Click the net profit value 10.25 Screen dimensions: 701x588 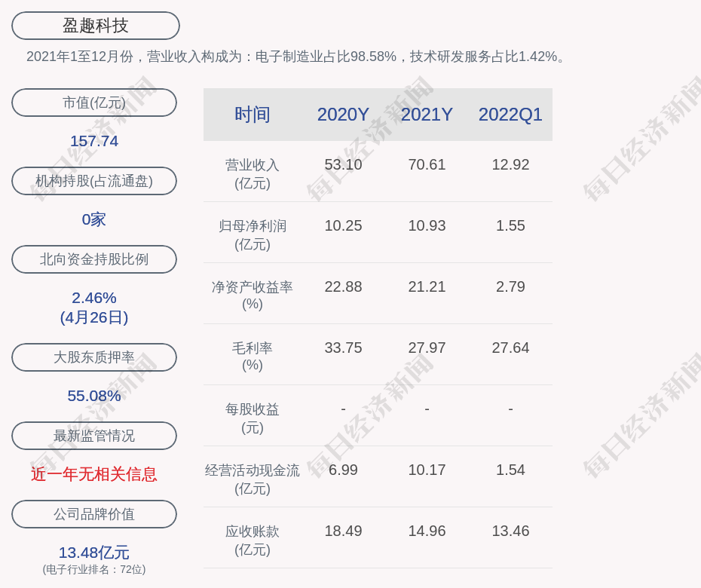point(343,226)
